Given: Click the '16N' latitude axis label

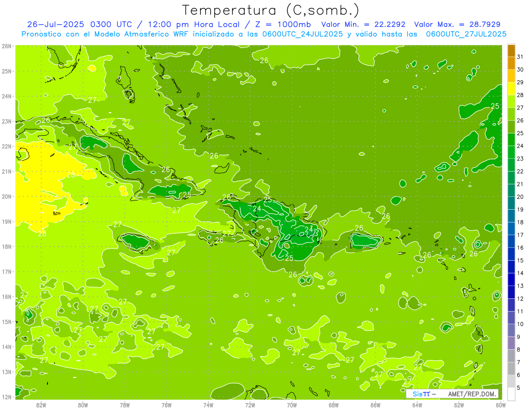Looking at the screenshot, I should point(7,297).
